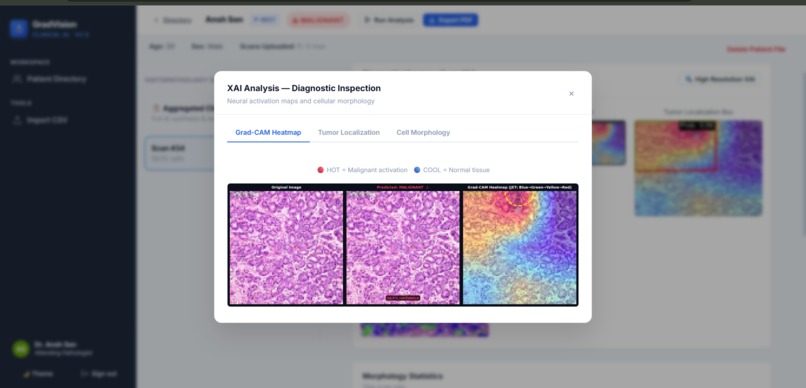Click the Patient Directory people icon
This screenshot has width=806, height=388.
(x=17, y=79)
